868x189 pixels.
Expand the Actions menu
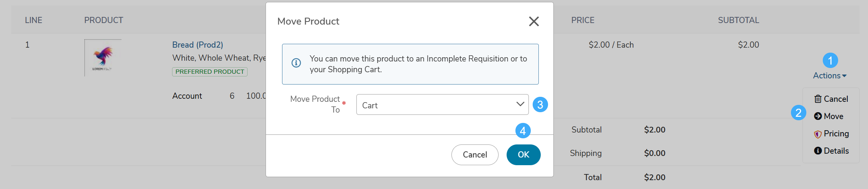830,76
